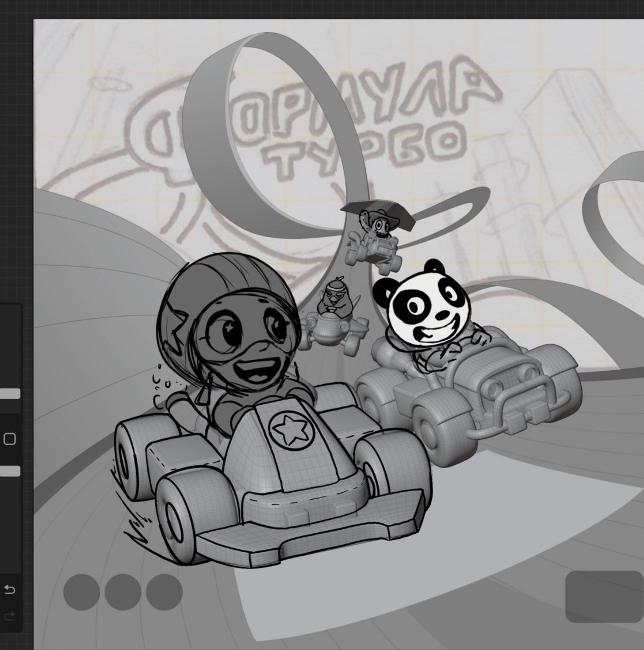
Task: Click the empty upper track of size slider
Action: click(x=10, y=347)
